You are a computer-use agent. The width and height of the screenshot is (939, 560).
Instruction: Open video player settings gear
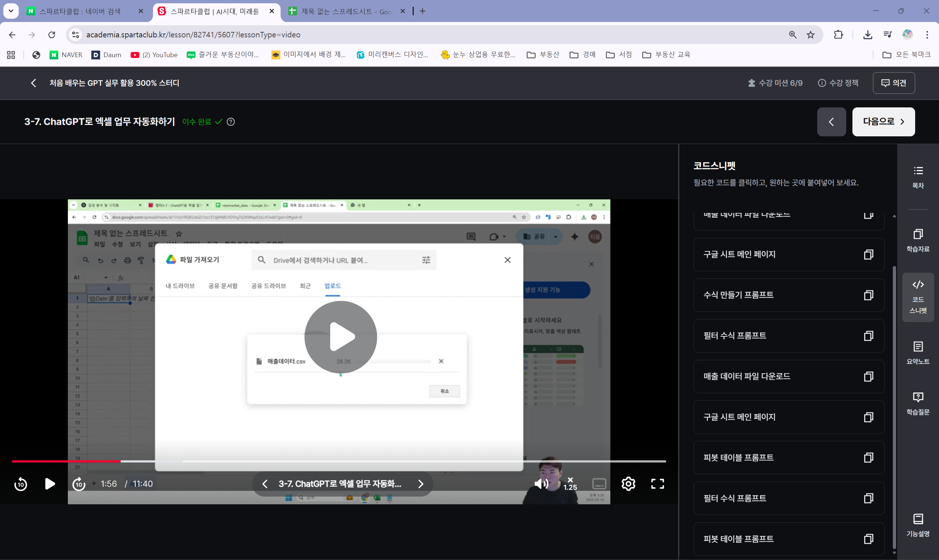[x=628, y=484]
